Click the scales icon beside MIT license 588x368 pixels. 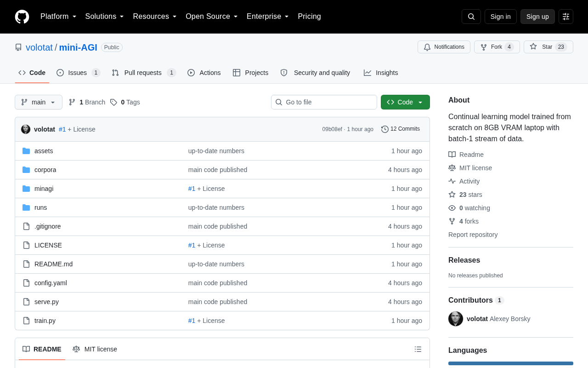click(452, 168)
